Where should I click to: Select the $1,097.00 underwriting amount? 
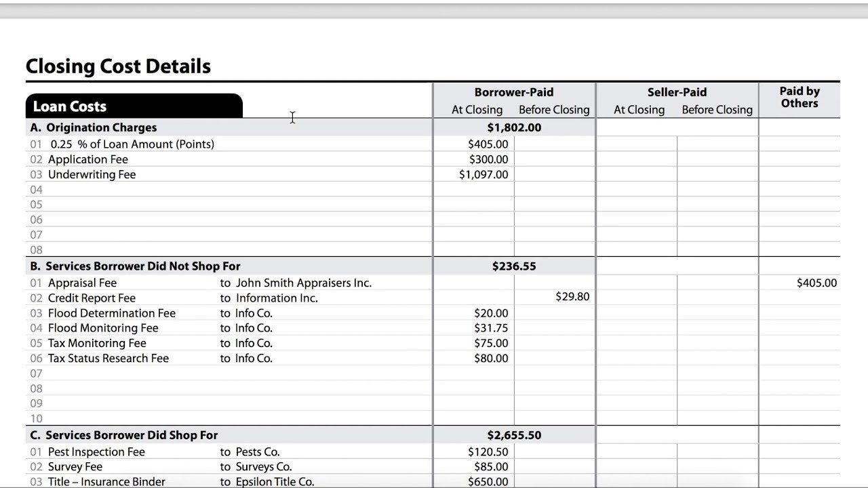484,175
